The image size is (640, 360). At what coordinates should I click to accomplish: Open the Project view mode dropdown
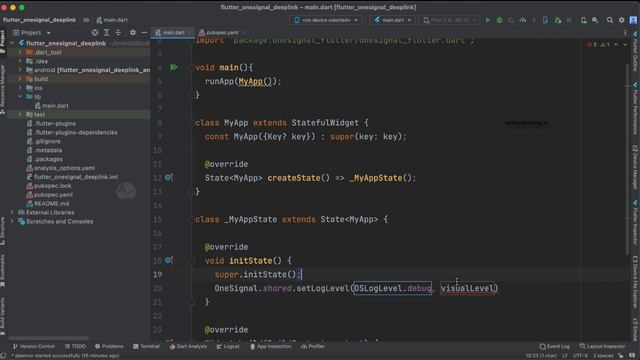click(31, 33)
